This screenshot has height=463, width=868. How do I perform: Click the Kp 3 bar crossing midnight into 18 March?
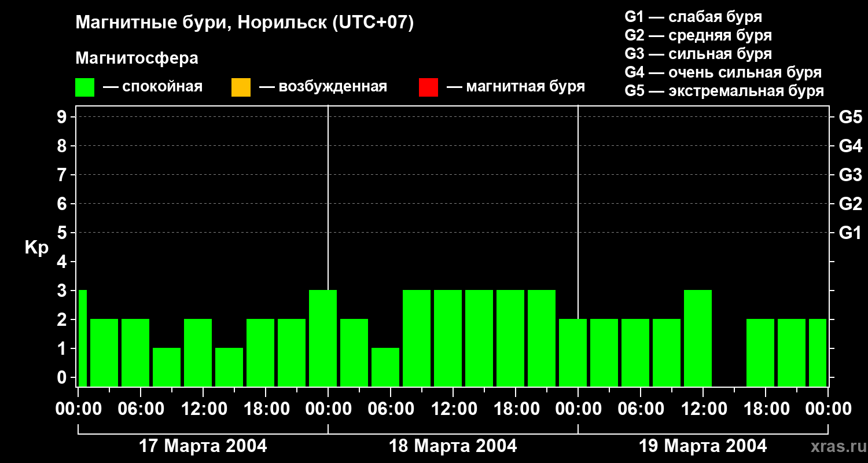coord(323,338)
